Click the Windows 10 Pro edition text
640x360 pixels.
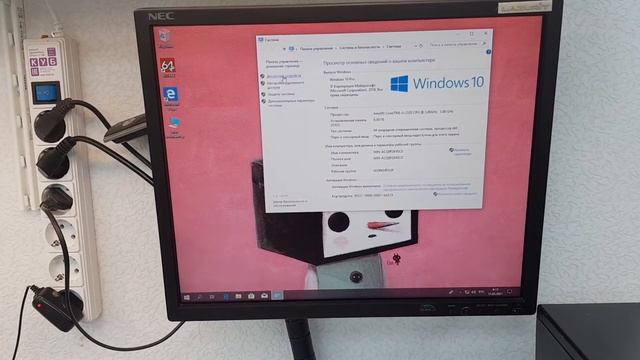pyautogui.click(x=342, y=79)
